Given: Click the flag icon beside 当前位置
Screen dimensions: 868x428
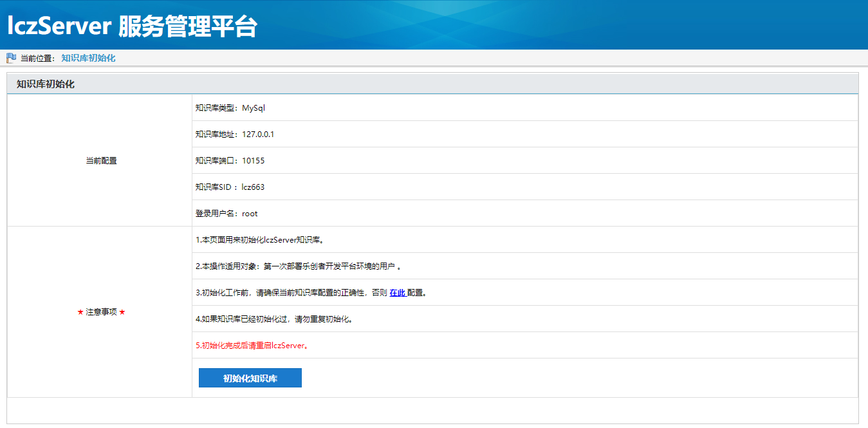Looking at the screenshot, I should tap(11, 58).
